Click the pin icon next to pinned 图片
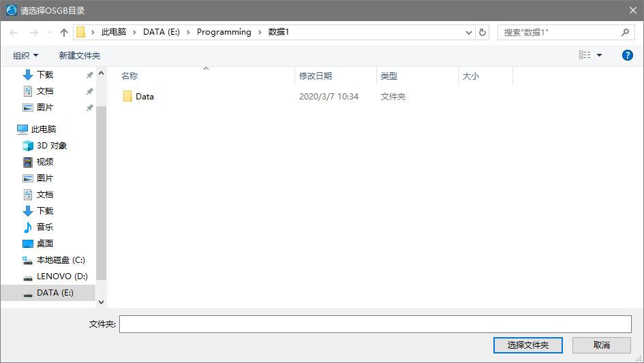Screen dimensions: 644x363 click(x=89, y=108)
